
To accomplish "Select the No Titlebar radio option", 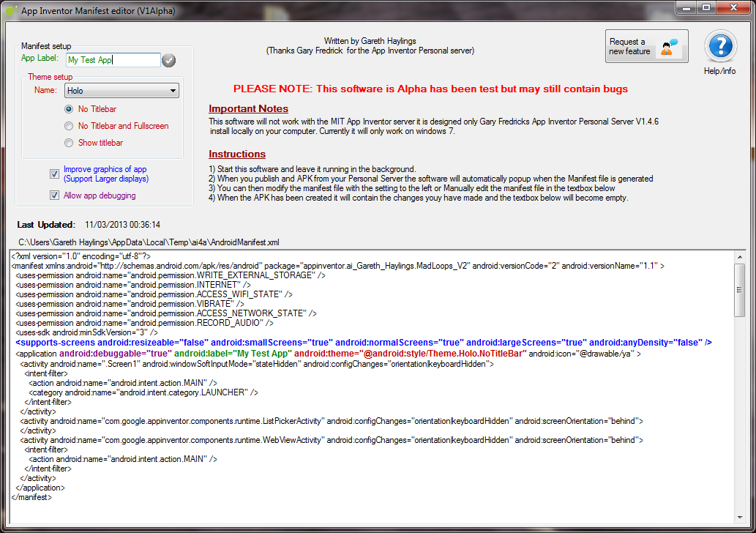I will click(x=69, y=109).
